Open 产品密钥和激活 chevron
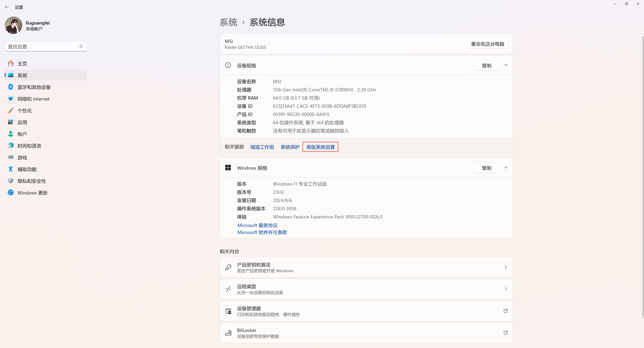Screen dimensions: 644x348 point(505,267)
